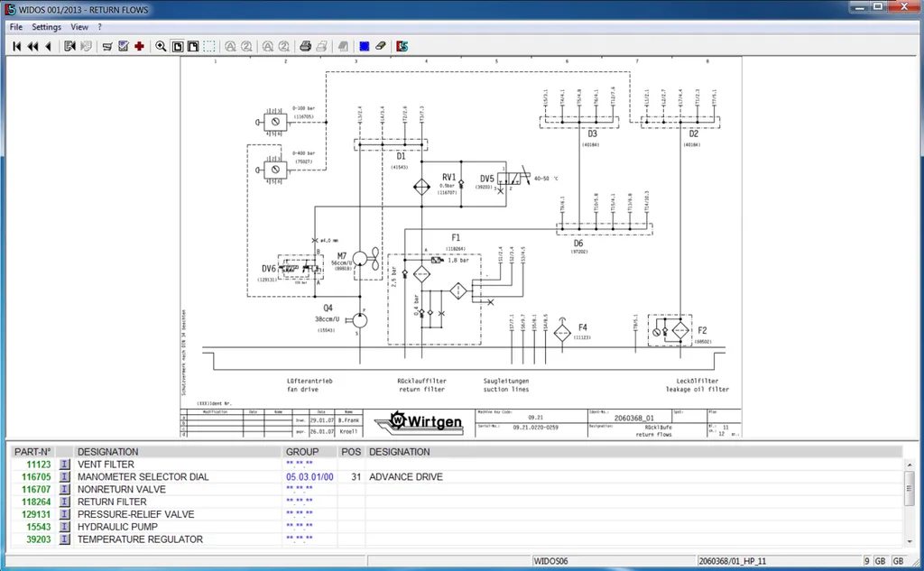Open the File menu
The height and width of the screenshot is (571, 924).
tap(16, 27)
